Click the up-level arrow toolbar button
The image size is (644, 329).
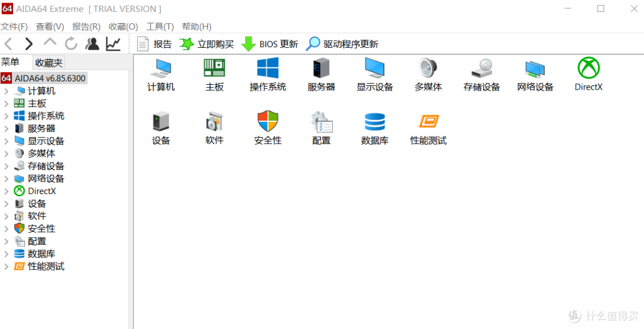pyautogui.click(x=50, y=42)
